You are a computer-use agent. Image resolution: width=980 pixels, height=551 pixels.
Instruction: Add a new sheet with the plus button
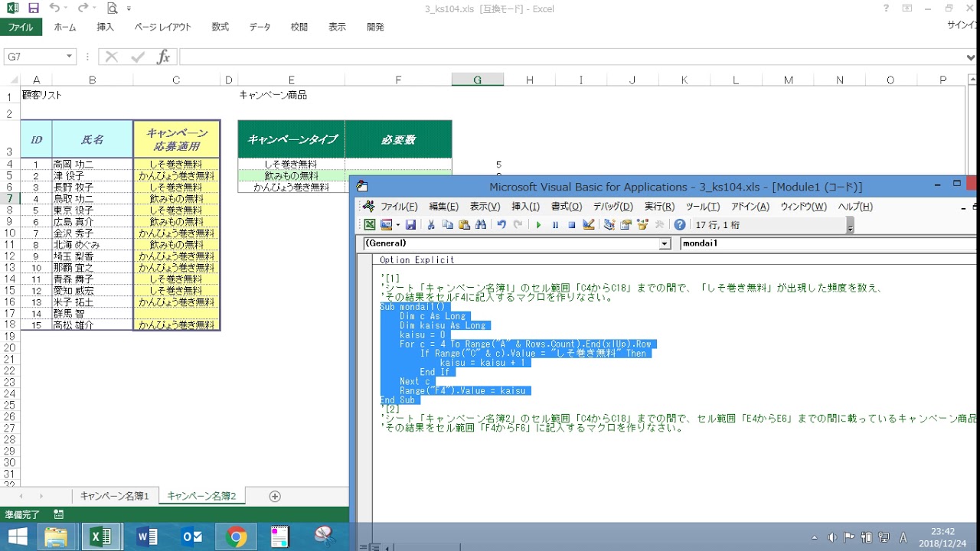[x=275, y=496]
